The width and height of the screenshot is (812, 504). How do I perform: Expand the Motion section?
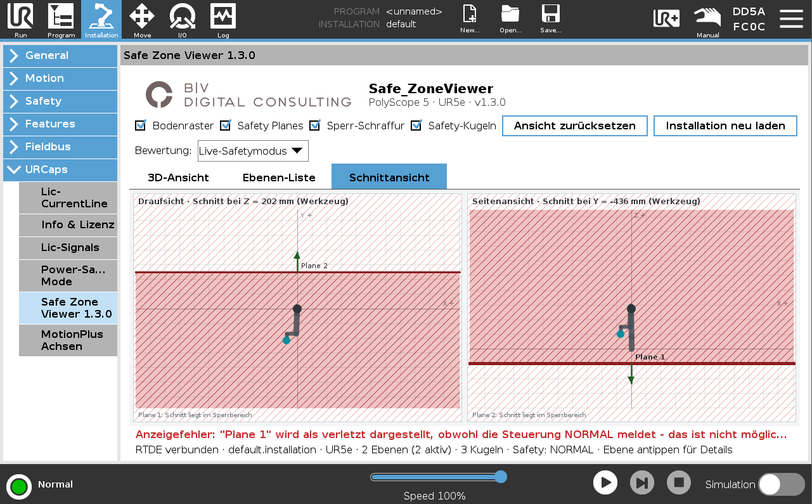pyautogui.click(x=60, y=79)
